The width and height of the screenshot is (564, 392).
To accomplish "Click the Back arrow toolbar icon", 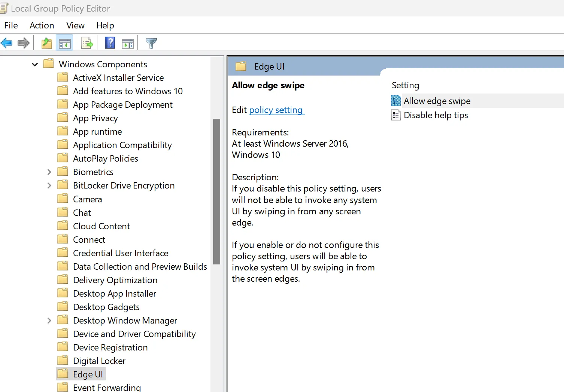I will point(7,43).
